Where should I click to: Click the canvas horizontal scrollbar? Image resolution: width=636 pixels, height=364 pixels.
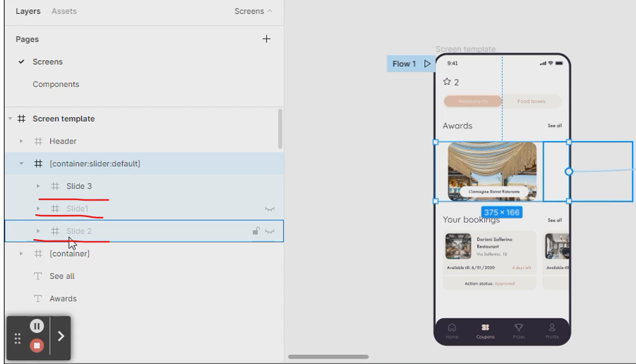coord(329,357)
